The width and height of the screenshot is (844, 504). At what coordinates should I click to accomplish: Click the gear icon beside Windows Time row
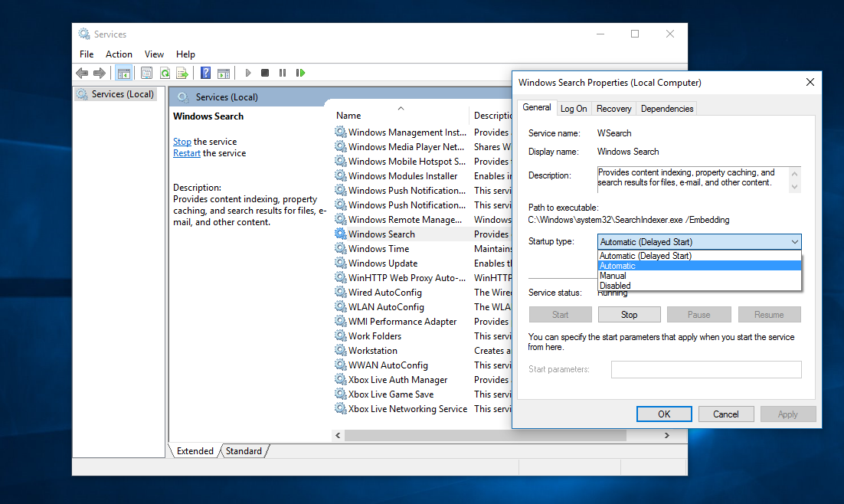(x=340, y=248)
